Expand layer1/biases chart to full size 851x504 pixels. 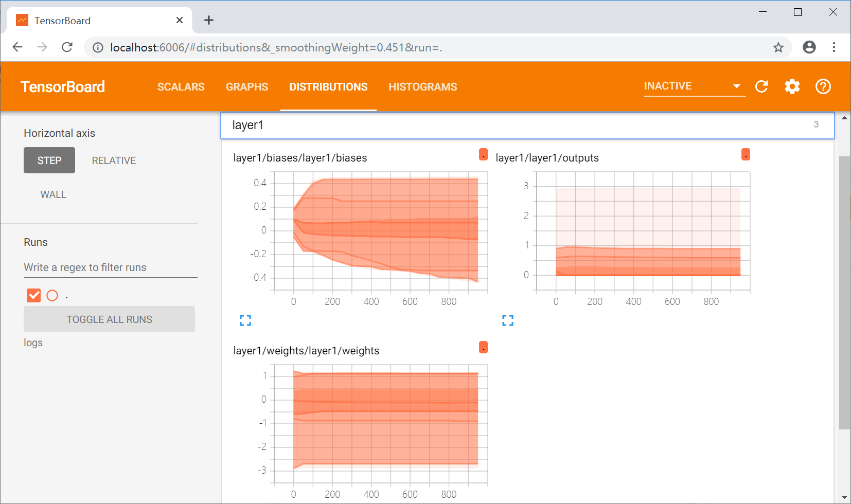(245, 320)
